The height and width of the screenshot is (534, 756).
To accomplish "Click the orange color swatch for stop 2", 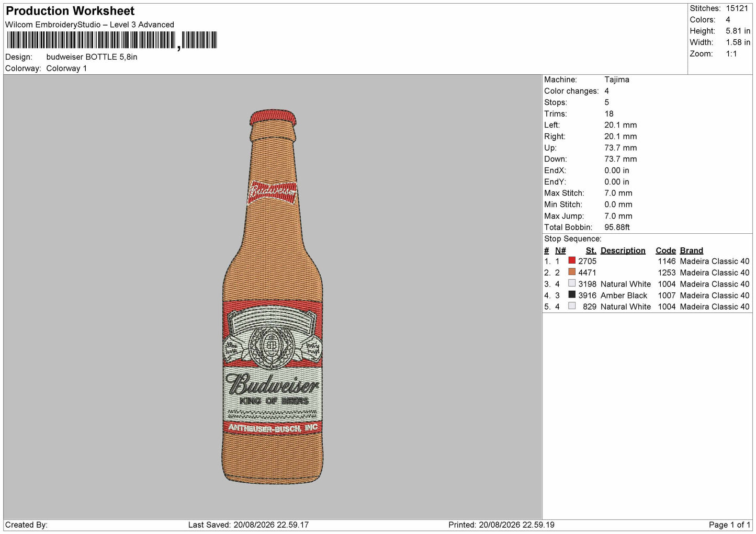I will point(572,272).
